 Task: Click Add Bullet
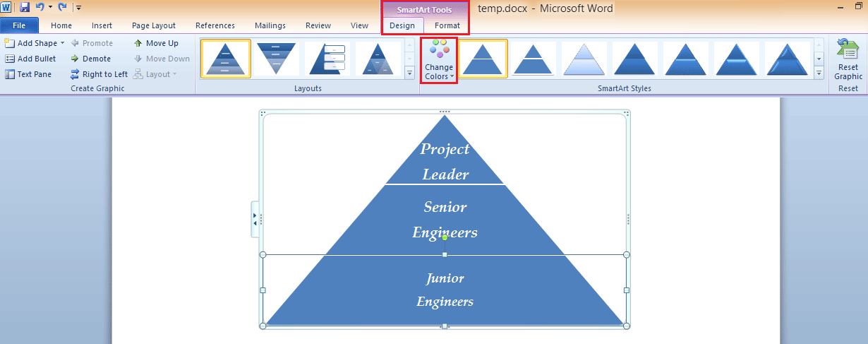[x=30, y=59]
